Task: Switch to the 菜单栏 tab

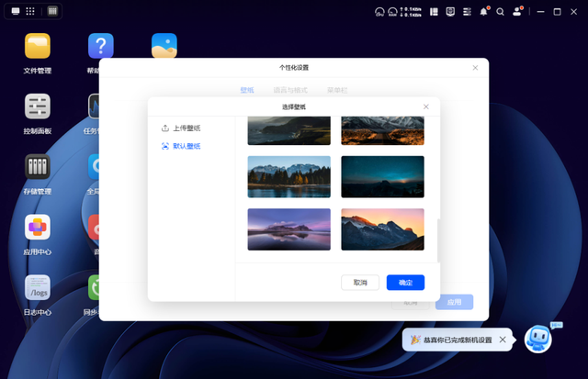Action: [337, 90]
